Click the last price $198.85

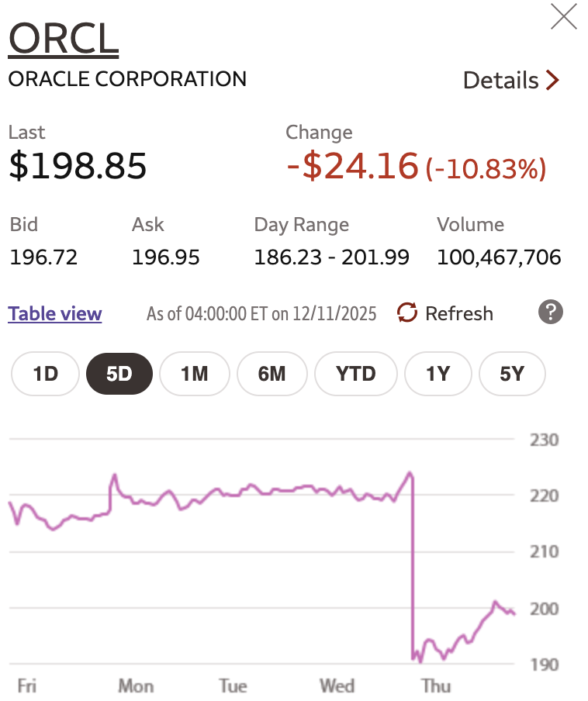point(78,165)
